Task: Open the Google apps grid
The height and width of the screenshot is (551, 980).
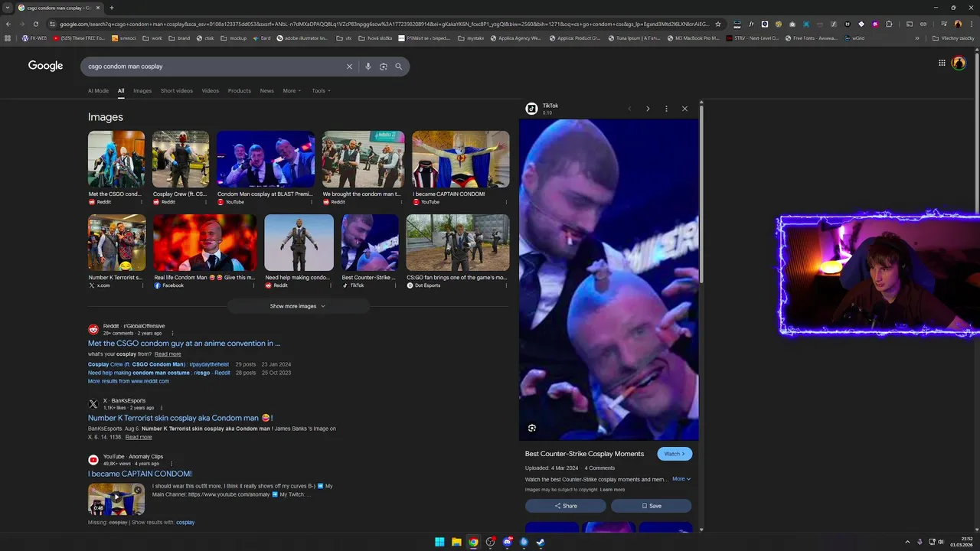Action: click(942, 63)
